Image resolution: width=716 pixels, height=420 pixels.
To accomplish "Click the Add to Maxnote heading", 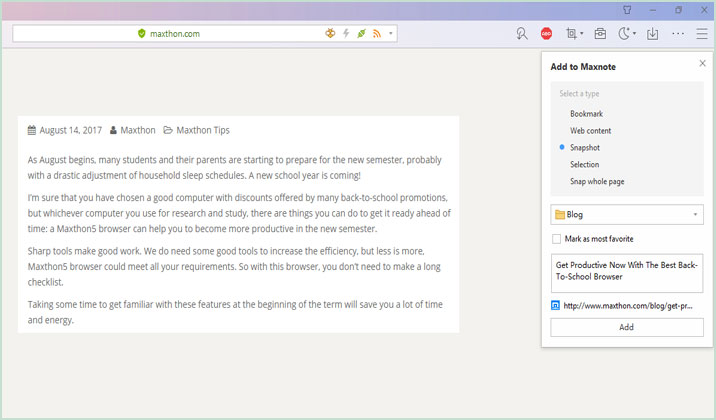I will (x=583, y=67).
